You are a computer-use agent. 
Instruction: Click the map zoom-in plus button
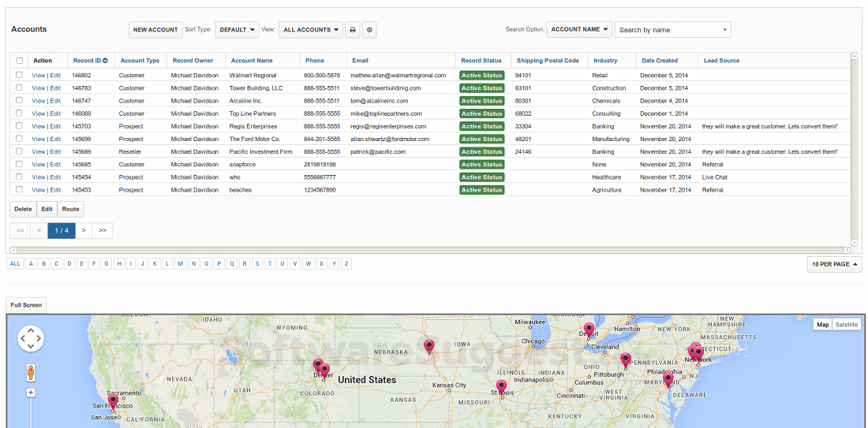point(31,393)
